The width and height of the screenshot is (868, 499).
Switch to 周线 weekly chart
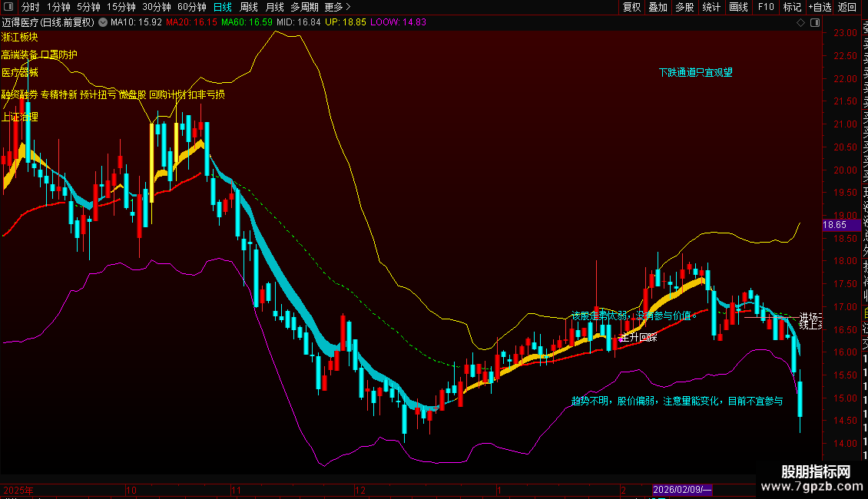(249, 7)
